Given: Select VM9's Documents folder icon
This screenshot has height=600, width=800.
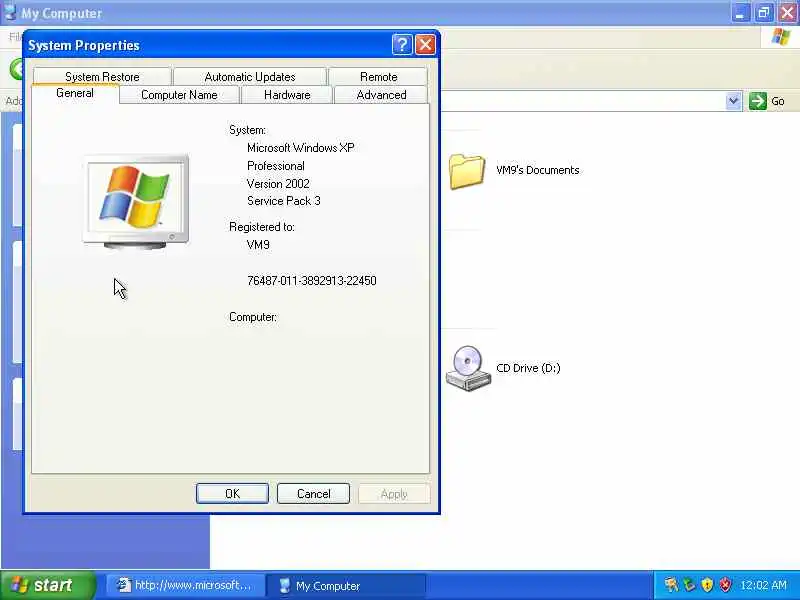Looking at the screenshot, I should pos(466,171).
